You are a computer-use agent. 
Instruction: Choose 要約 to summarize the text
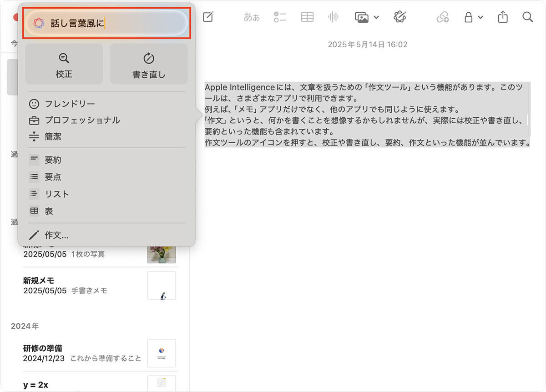[45, 160]
